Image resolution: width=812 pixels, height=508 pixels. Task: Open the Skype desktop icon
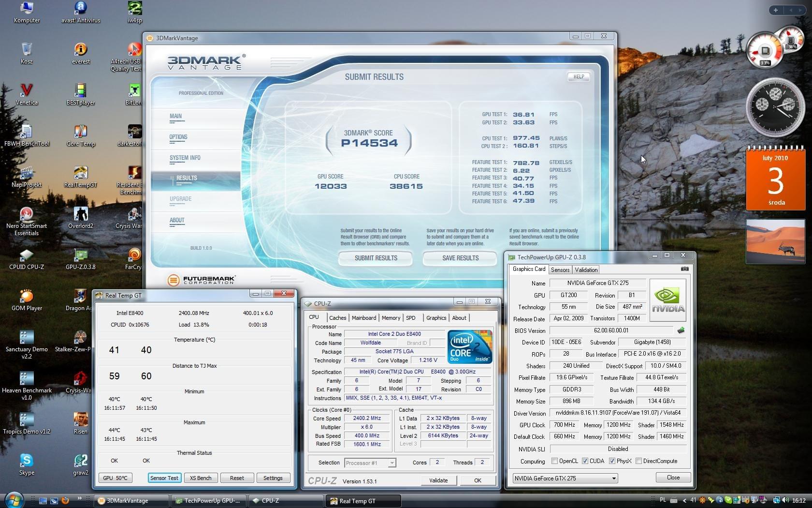[27, 465]
